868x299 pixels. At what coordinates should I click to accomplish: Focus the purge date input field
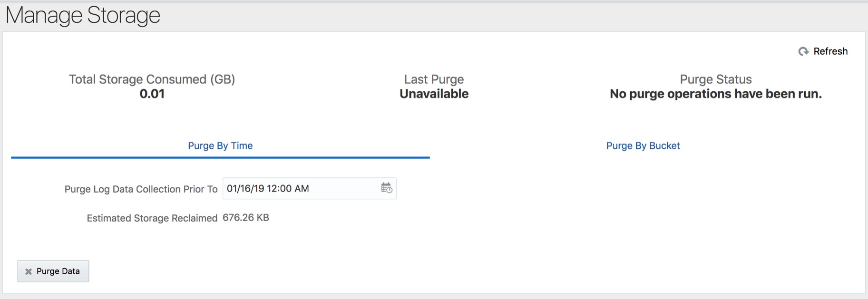tap(300, 189)
